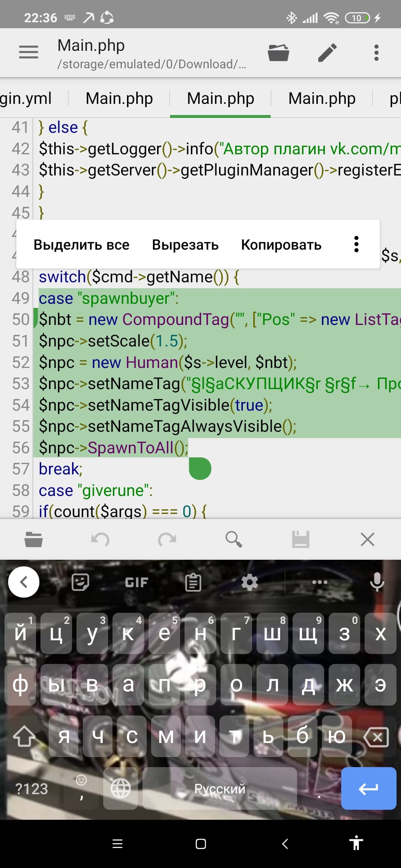Switch keyboard to ?123 symbols
This screenshot has height=868, width=401.
coord(31,788)
